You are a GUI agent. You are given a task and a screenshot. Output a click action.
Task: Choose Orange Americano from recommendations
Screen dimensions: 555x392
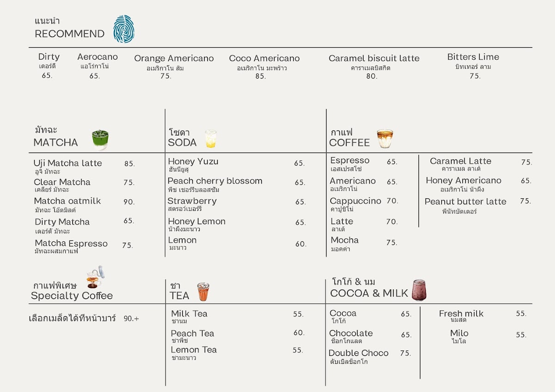click(x=174, y=59)
